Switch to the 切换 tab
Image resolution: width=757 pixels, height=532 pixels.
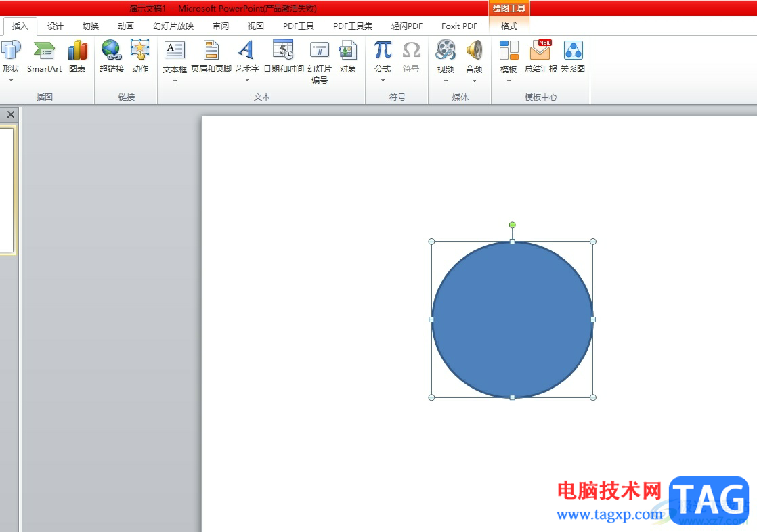click(90, 26)
